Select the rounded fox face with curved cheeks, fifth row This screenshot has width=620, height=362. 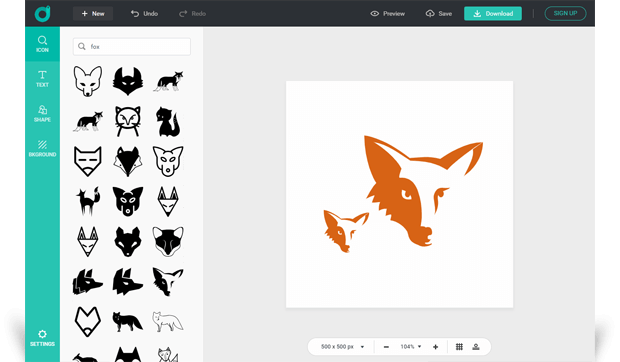168,241
